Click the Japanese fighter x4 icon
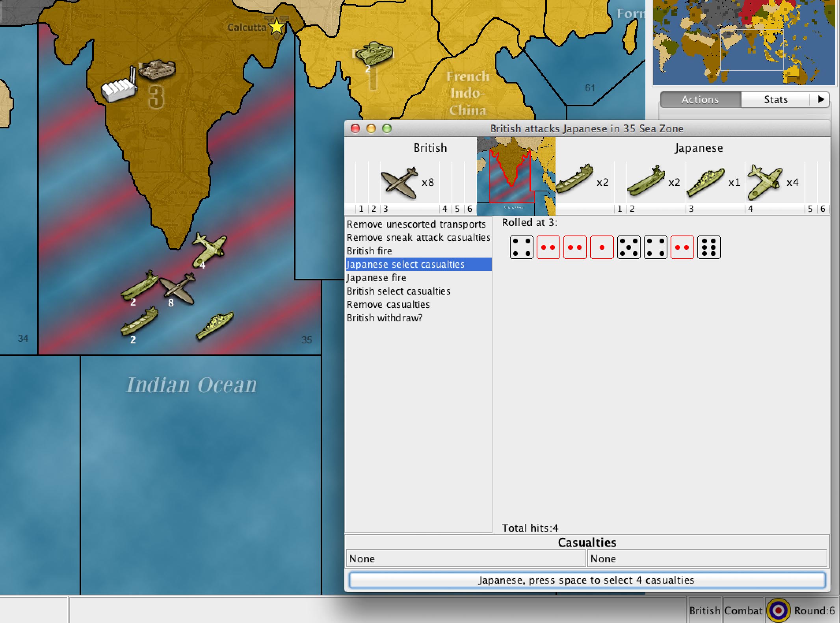The height and width of the screenshot is (623, 840). click(x=764, y=182)
